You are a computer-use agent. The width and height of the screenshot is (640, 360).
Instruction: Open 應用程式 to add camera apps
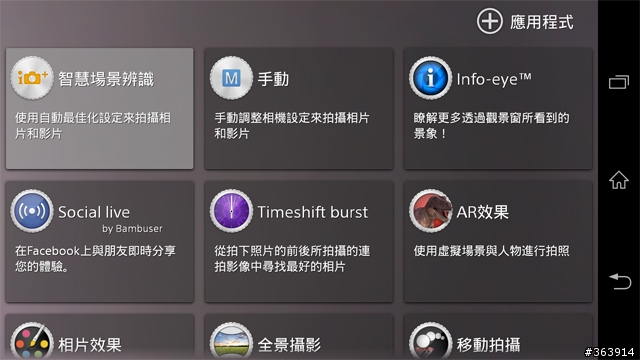[x=542, y=22]
